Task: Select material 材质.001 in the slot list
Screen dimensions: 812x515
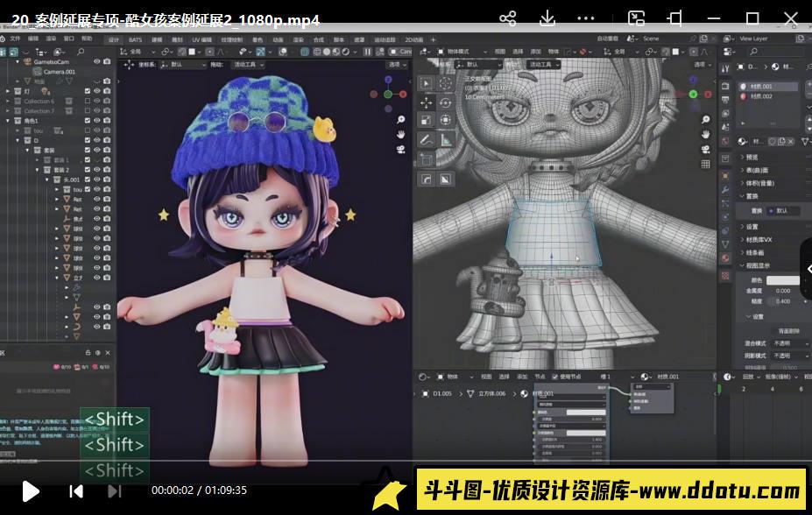Action: pyautogui.click(x=768, y=87)
